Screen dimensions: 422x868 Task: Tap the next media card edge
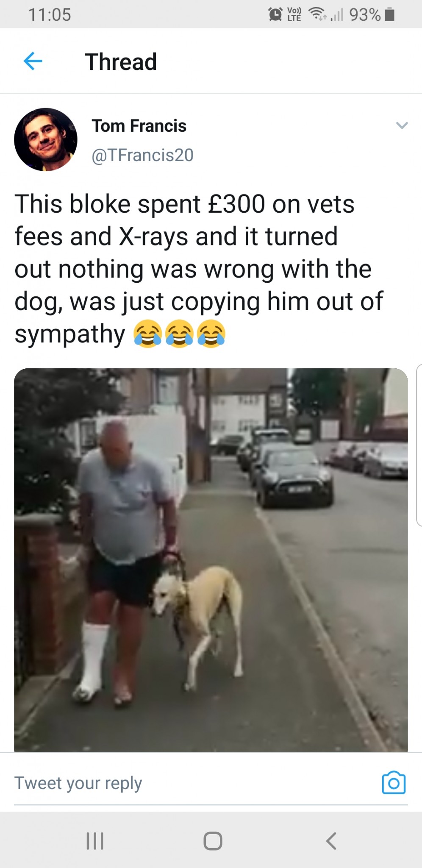[x=419, y=445]
